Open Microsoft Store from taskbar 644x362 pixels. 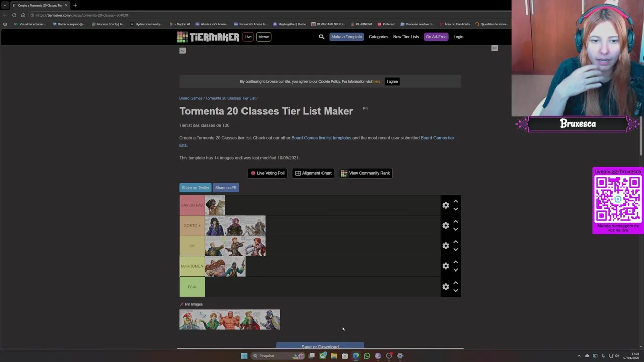[x=345, y=356]
